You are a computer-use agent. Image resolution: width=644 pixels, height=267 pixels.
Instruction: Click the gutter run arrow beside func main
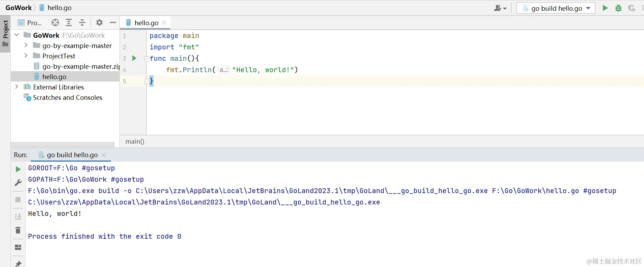pyautogui.click(x=134, y=58)
